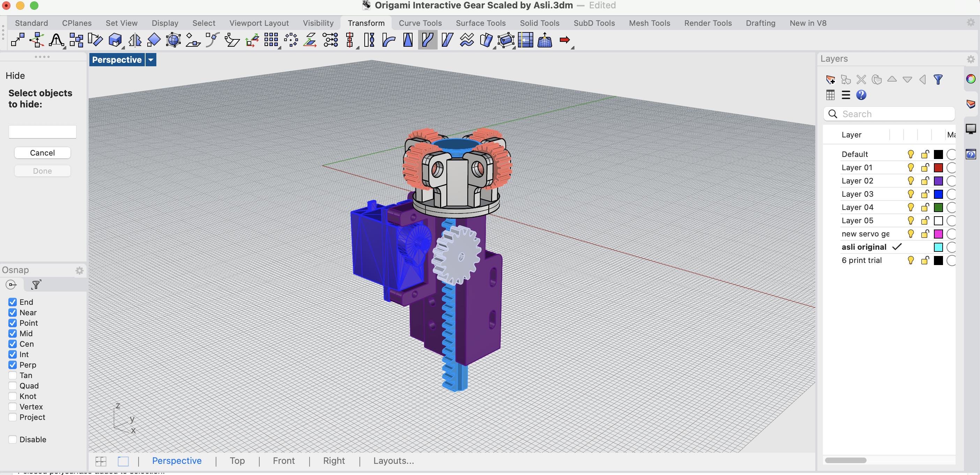The height and width of the screenshot is (475, 980).
Task: Click the Soft Edit Curve tool
Action: point(56,40)
